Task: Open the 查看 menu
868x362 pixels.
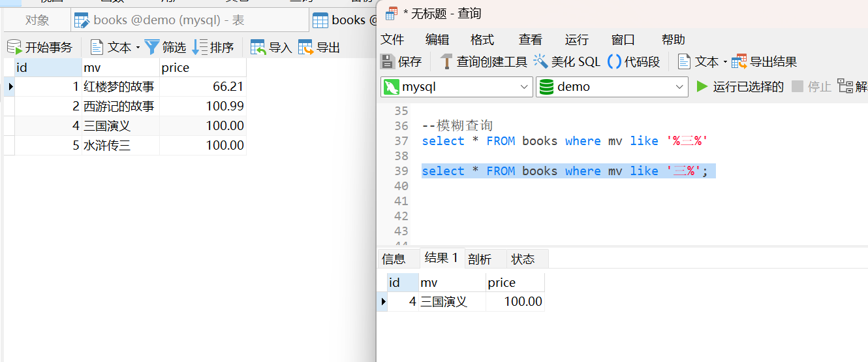Action: click(x=530, y=39)
